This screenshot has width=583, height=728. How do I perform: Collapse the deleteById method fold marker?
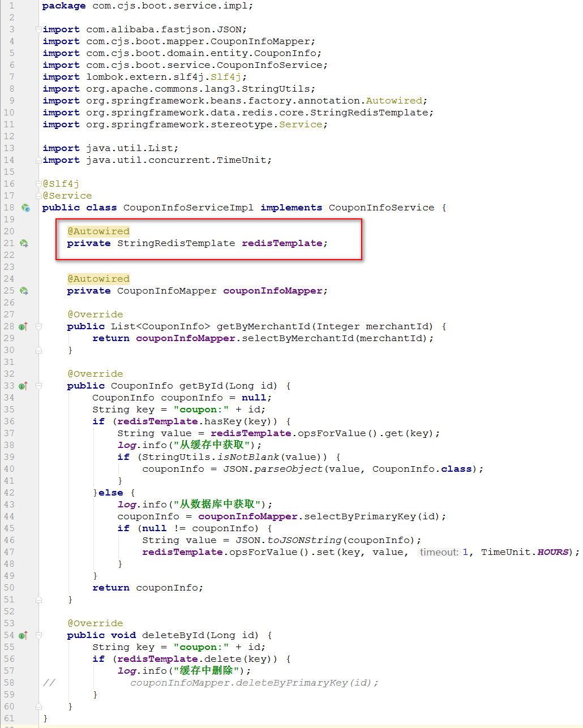(x=38, y=635)
